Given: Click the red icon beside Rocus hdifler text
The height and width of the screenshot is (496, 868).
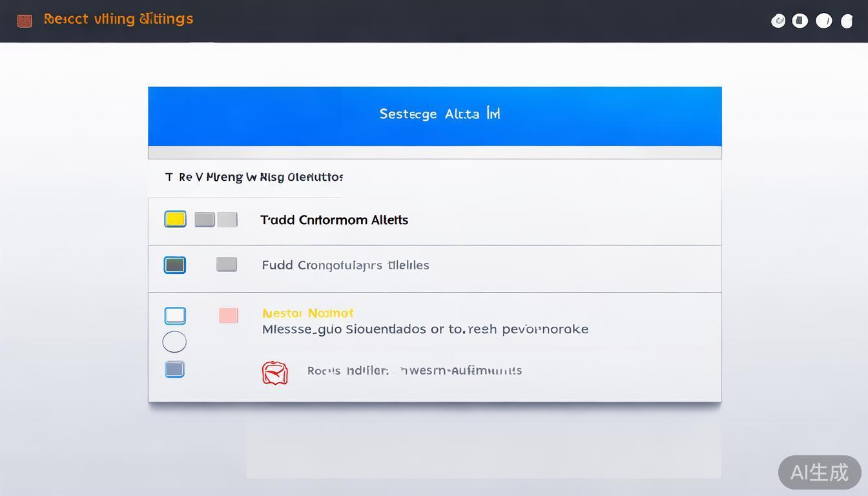Looking at the screenshot, I should point(274,373).
